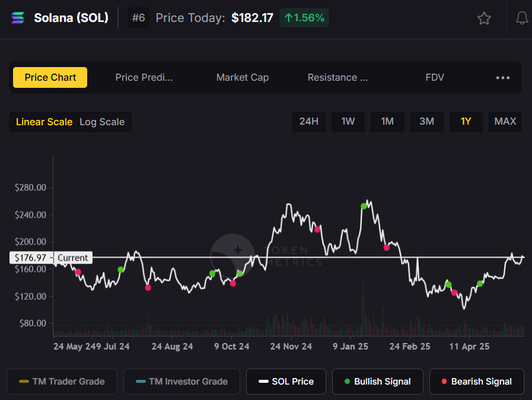
Task: Toggle Bullish Signal markers
Action: [x=378, y=382]
